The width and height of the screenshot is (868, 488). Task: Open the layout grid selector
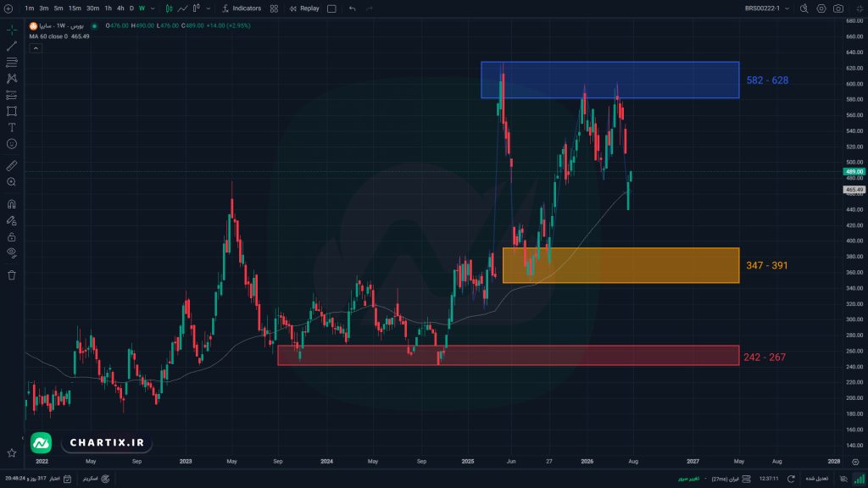click(274, 8)
